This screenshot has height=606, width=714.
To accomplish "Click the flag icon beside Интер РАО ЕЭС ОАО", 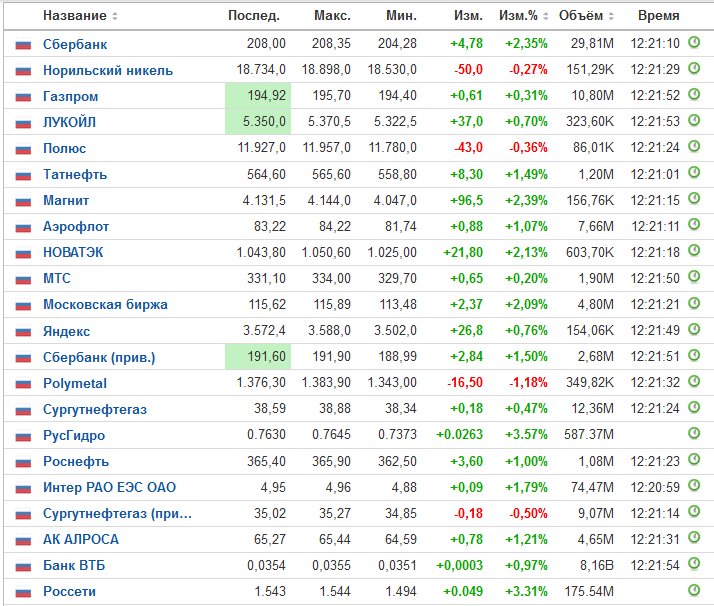I will point(23,489).
